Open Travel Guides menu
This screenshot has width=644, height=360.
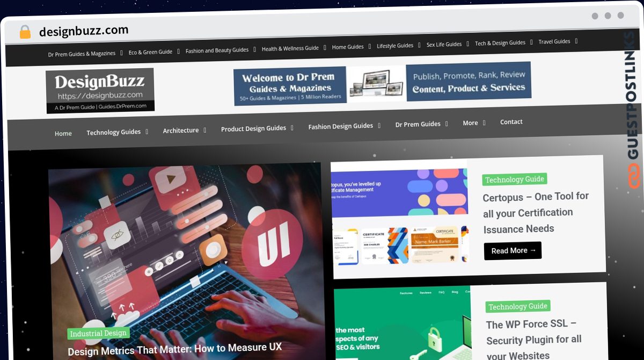(554, 41)
